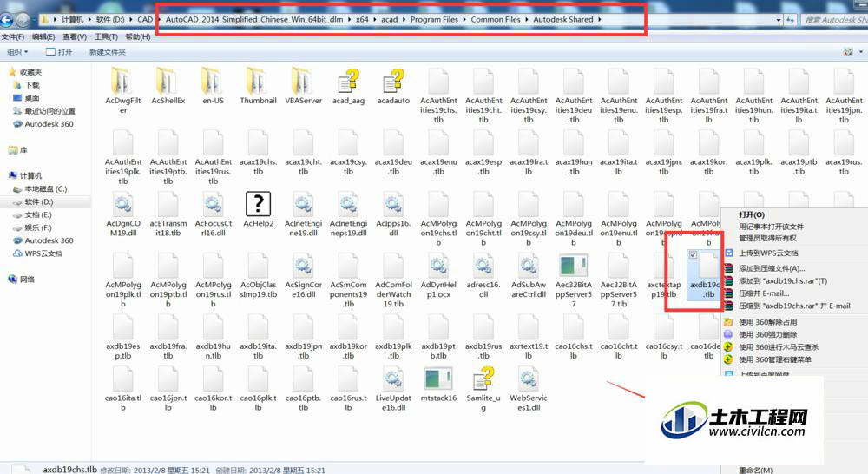868x474 pixels.
Task: Expand the arrow after CAD breadcrumb
Action: (x=159, y=19)
